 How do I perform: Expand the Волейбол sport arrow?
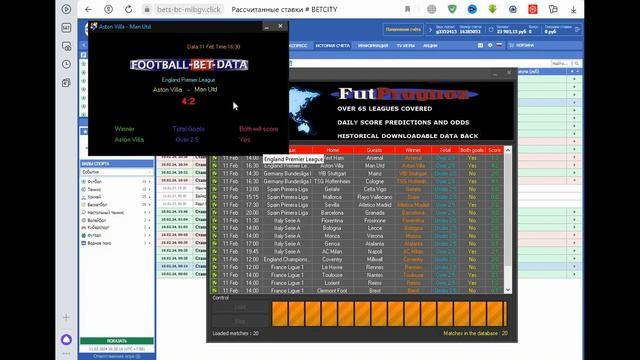click(149, 220)
